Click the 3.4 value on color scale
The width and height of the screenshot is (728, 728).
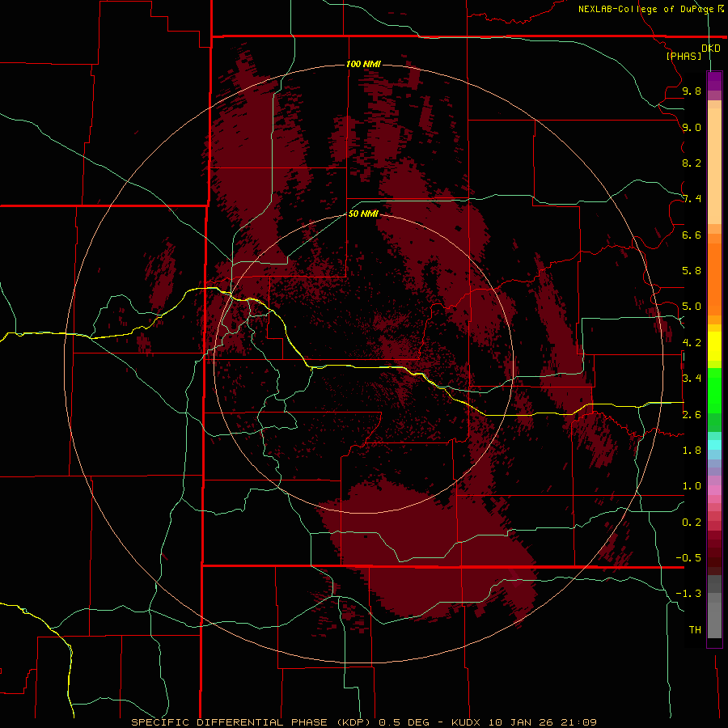(x=692, y=379)
